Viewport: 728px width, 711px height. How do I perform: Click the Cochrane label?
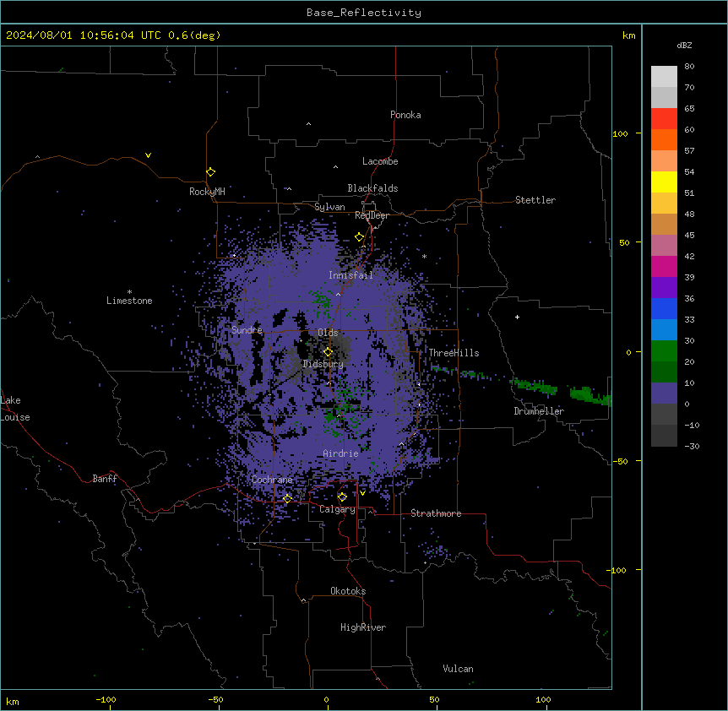coord(272,480)
